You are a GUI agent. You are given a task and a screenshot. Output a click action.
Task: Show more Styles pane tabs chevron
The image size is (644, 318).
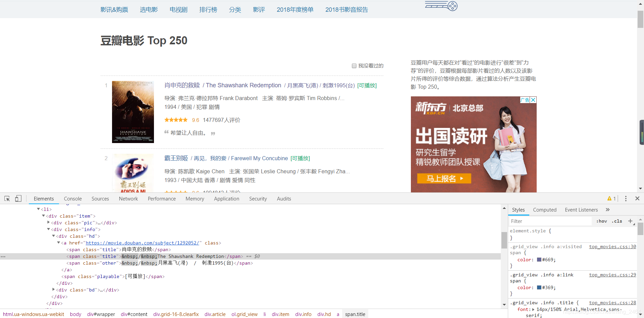pos(607,210)
